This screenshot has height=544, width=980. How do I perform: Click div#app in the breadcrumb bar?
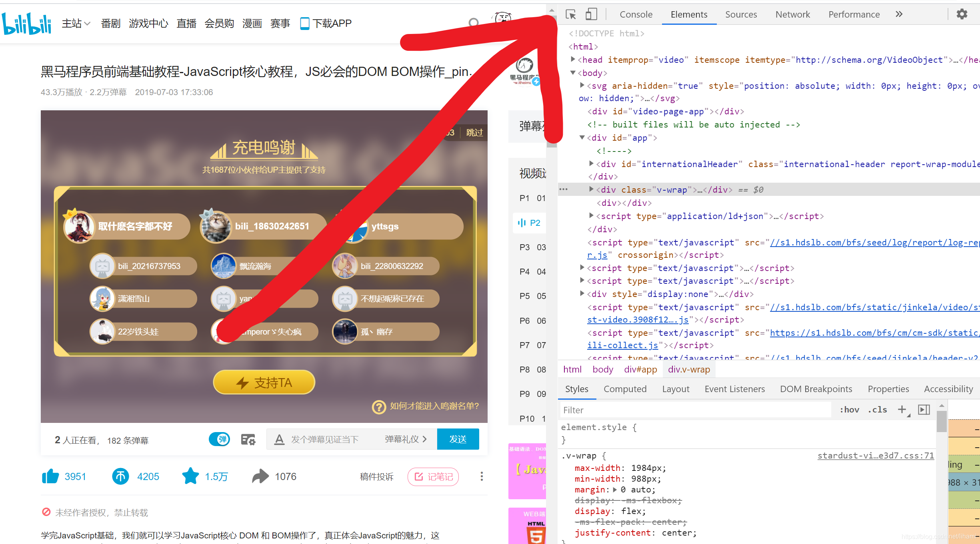640,369
